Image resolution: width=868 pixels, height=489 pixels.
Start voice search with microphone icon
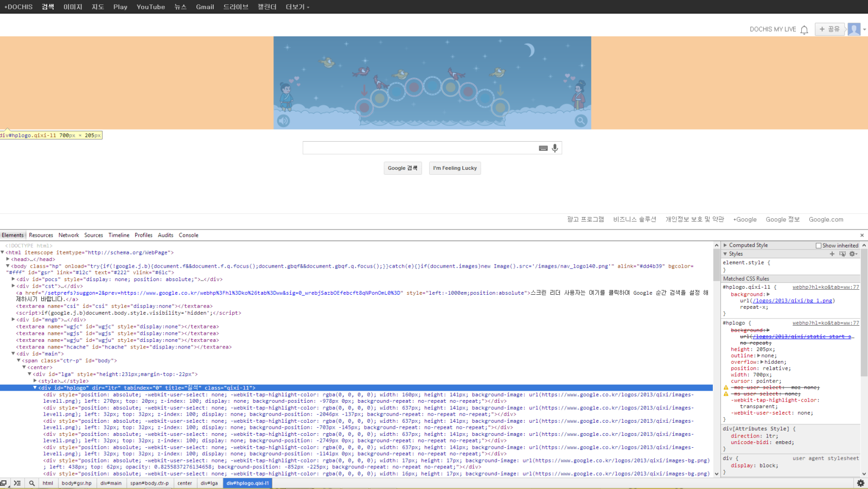point(555,148)
